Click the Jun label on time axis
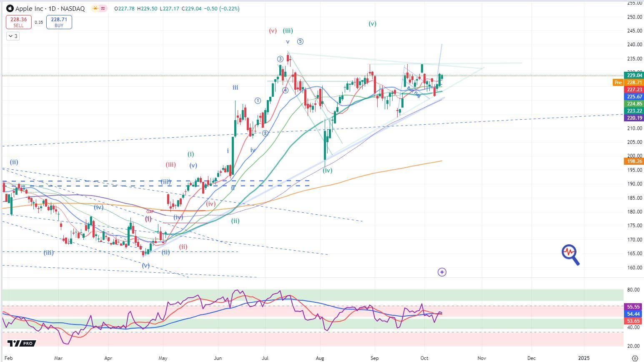Screen dimensions: 644x362 [x=217, y=358]
